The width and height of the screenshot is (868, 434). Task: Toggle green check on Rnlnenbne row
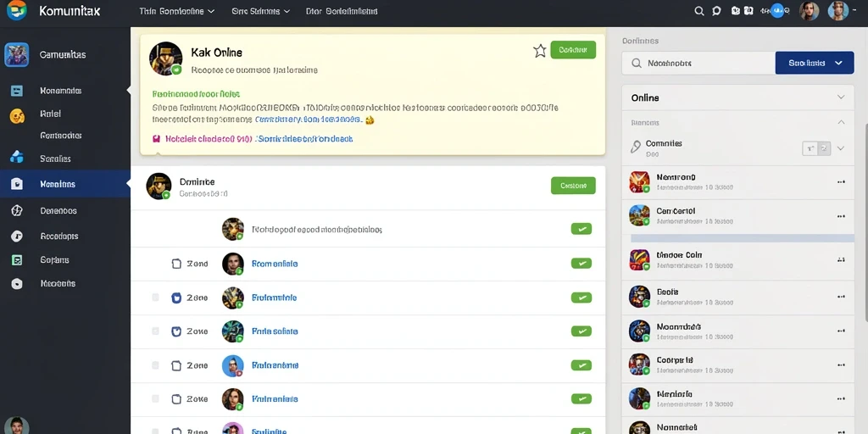(581, 364)
